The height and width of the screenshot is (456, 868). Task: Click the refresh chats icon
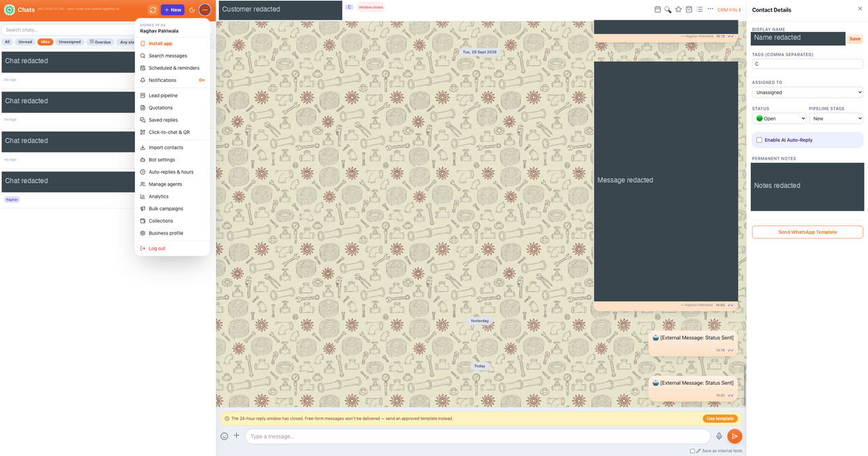pyautogui.click(x=153, y=9)
